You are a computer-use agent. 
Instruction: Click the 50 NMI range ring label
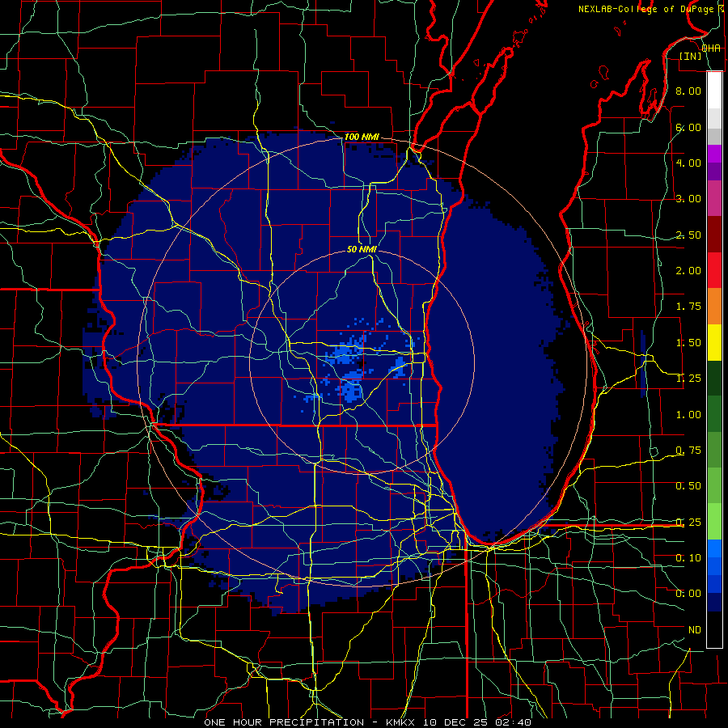(x=362, y=249)
